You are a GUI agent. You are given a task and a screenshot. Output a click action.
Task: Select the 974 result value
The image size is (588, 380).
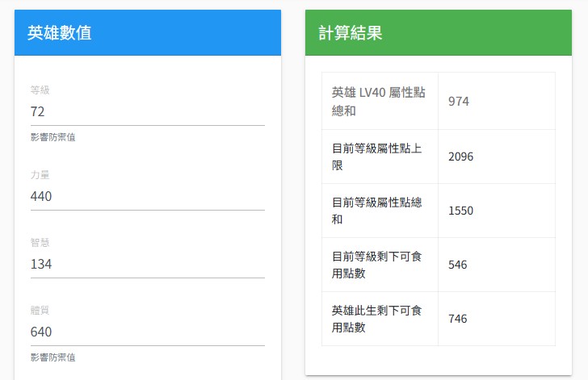pyautogui.click(x=459, y=102)
